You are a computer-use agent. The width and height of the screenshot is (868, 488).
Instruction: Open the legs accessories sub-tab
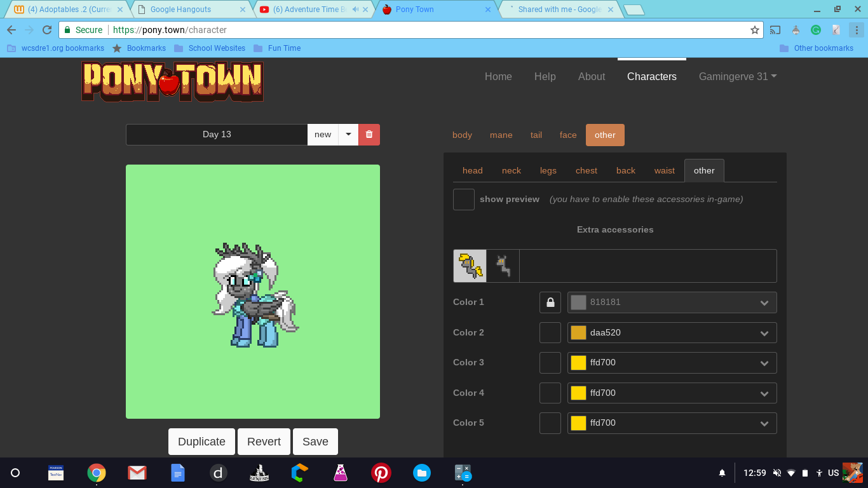click(548, 170)
